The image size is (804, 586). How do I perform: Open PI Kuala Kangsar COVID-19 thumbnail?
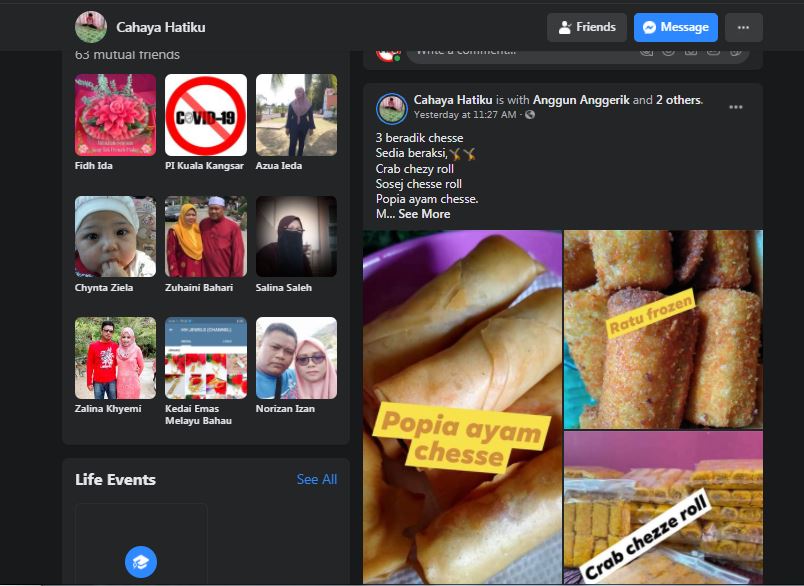pyautogui.click(x=205, y=115)
